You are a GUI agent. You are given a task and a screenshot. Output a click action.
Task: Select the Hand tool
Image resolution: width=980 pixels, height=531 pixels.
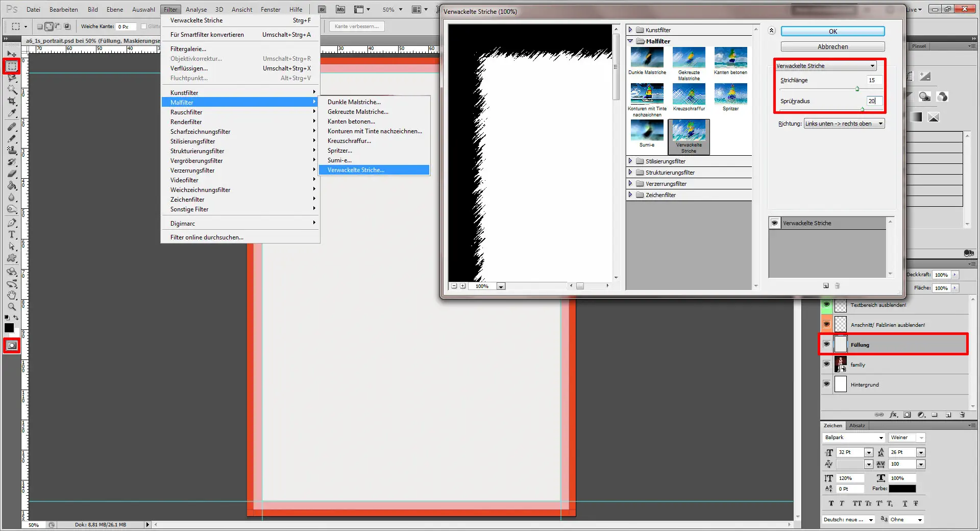coord(11,295)
